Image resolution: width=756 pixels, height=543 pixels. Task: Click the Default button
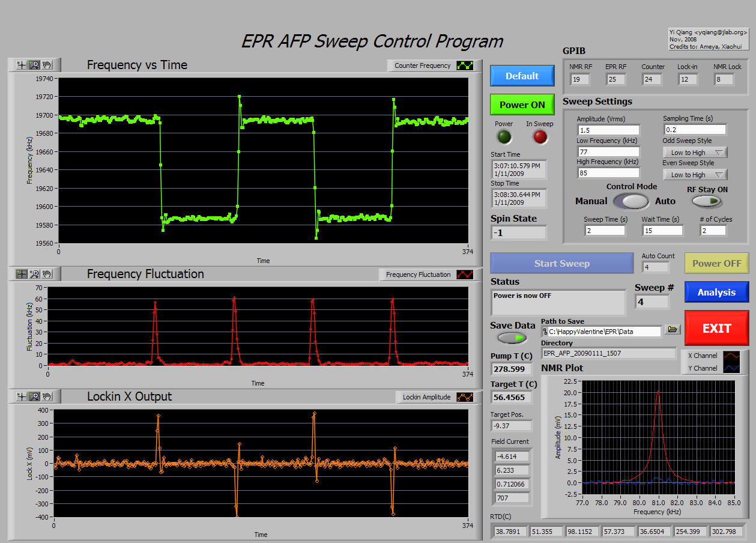tap(522, 76)
